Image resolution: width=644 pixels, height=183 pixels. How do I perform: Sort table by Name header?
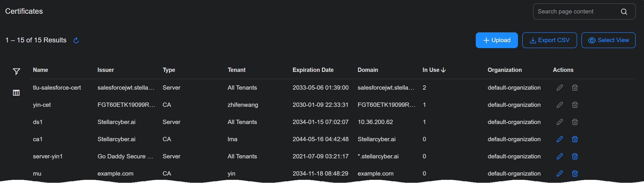[x=40, y=70]
